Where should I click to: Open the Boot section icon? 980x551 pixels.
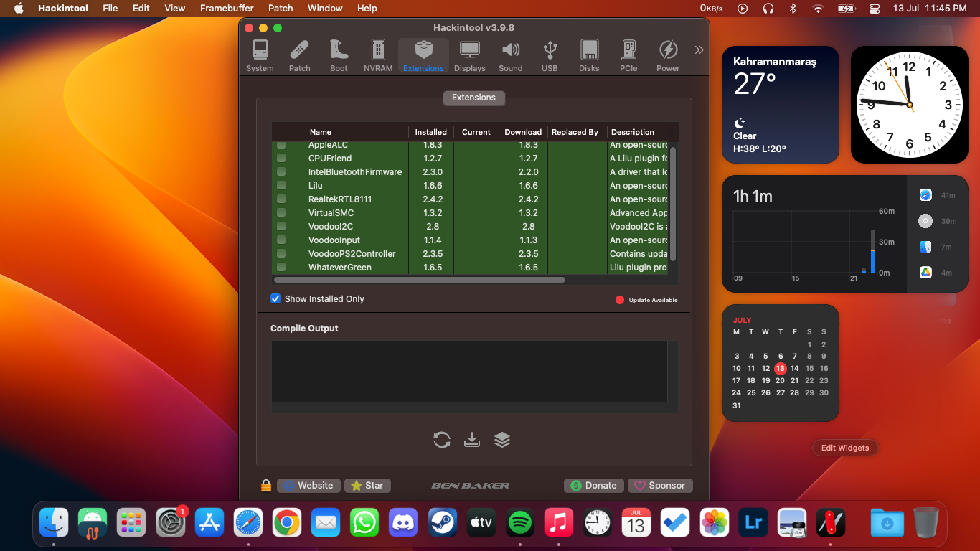pos(339,56)
